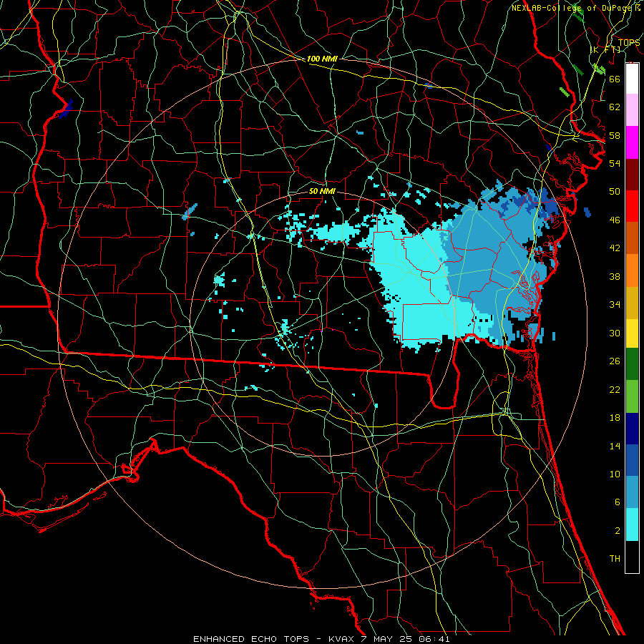Viewport: 644px width, 644px height.
Task: Pick the bright red legend swatch
Action: 632,206
